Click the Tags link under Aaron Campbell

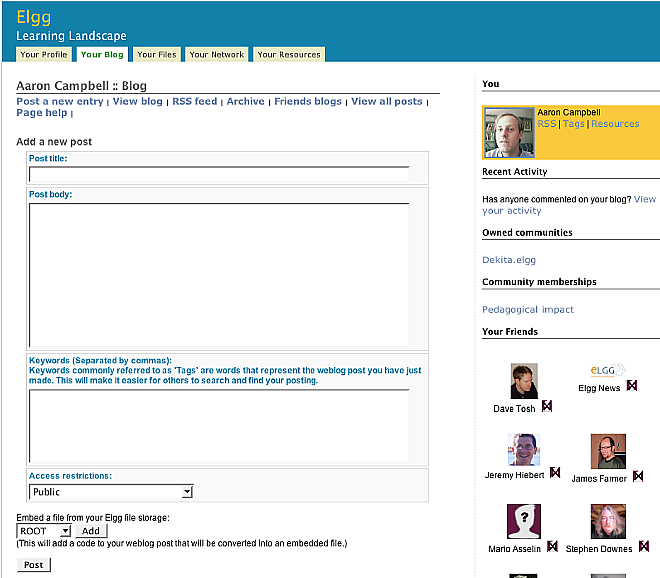pos(574,124)
